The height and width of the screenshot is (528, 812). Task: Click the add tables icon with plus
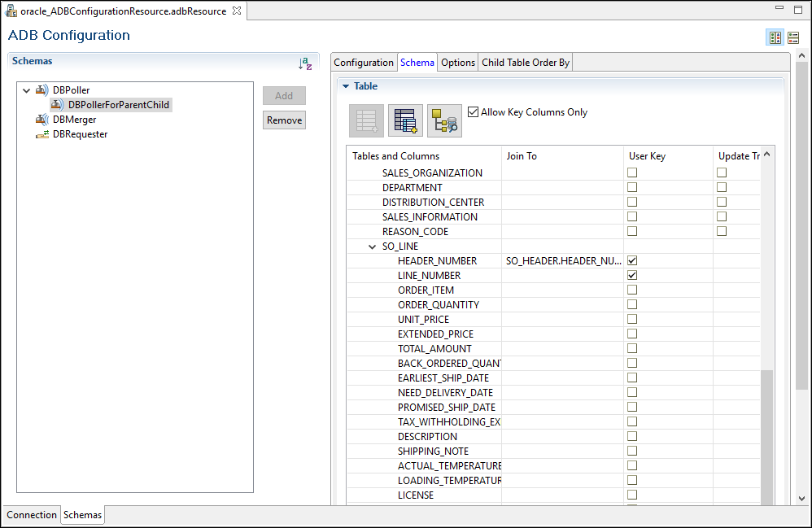(x=405, y=120)
